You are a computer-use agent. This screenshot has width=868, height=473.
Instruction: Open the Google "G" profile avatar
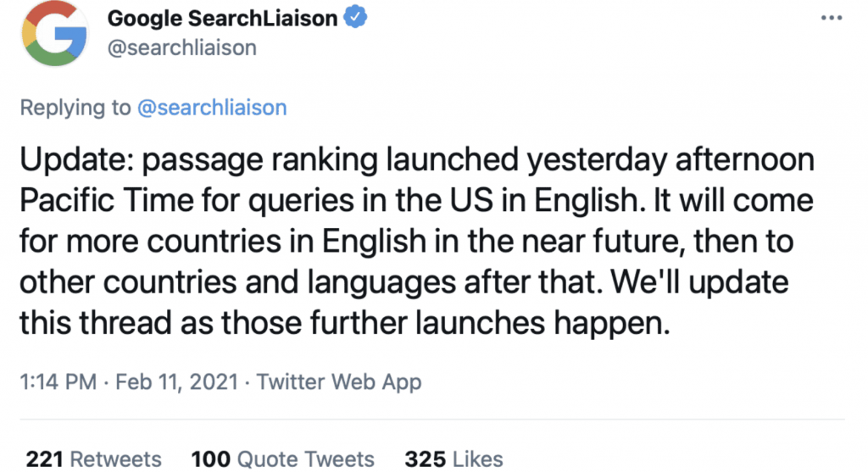tap(54, 33)
